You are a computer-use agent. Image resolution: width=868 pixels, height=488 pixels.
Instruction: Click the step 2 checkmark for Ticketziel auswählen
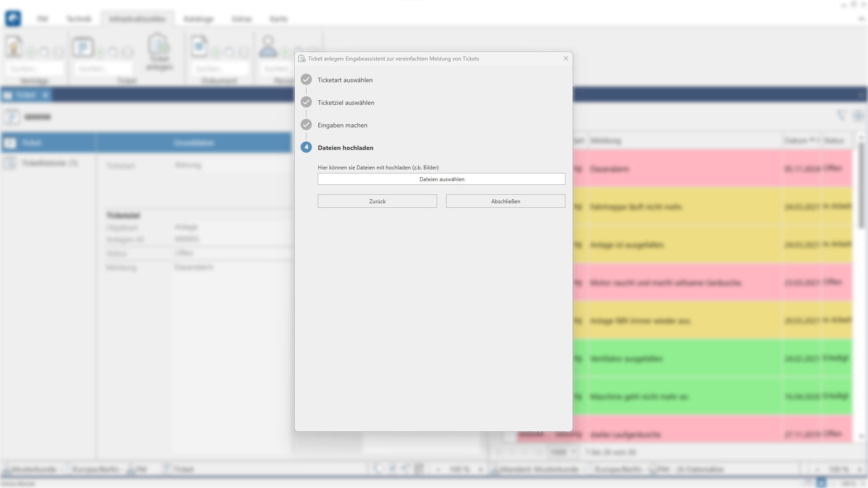pyautogui.click(x=306, y=102)
